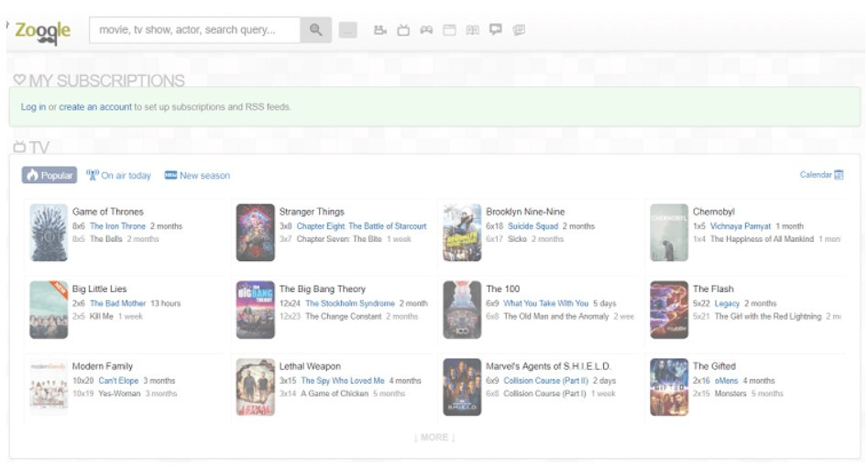The width and height of the screenshot is (868, 469).
Task: Expand the MORE shows list
Action: click(x=434, y=438)
